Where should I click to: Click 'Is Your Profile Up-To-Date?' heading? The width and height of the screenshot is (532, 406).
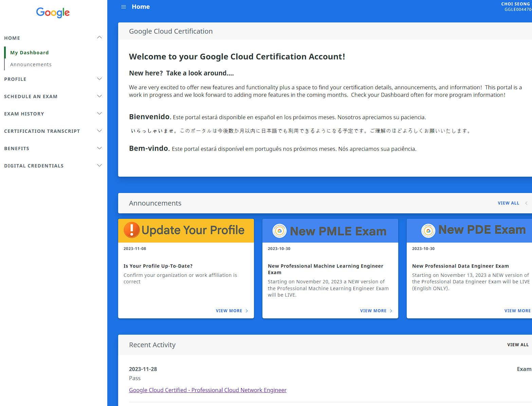(x=158, y=266)
